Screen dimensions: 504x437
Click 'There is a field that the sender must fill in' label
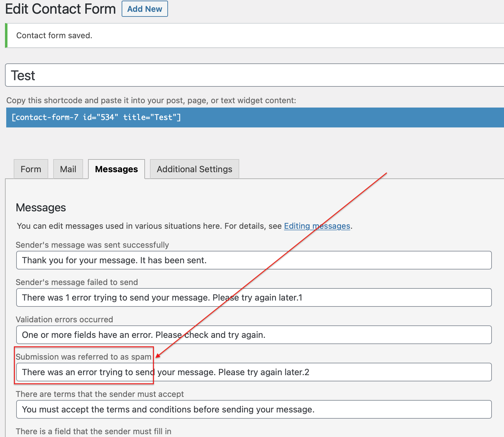coord(94,431)
